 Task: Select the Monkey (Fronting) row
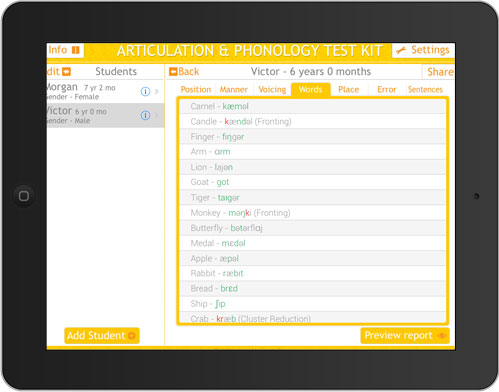coord(313,213)
